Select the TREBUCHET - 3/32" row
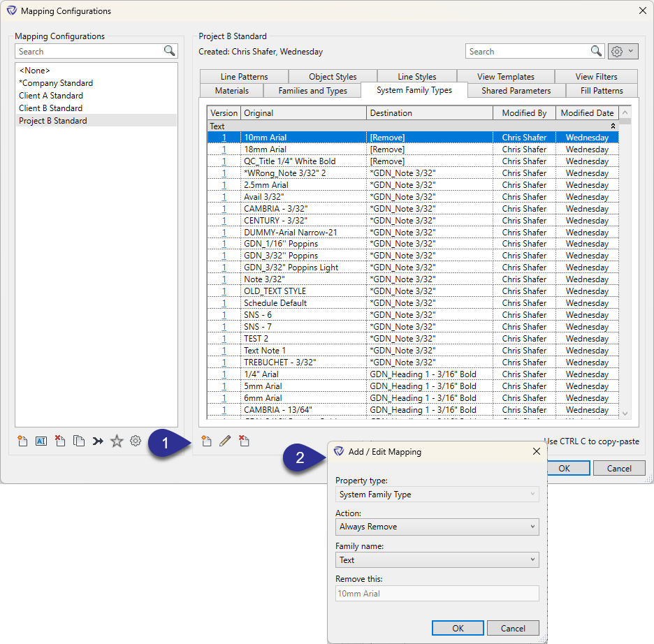 coord(413,363)
